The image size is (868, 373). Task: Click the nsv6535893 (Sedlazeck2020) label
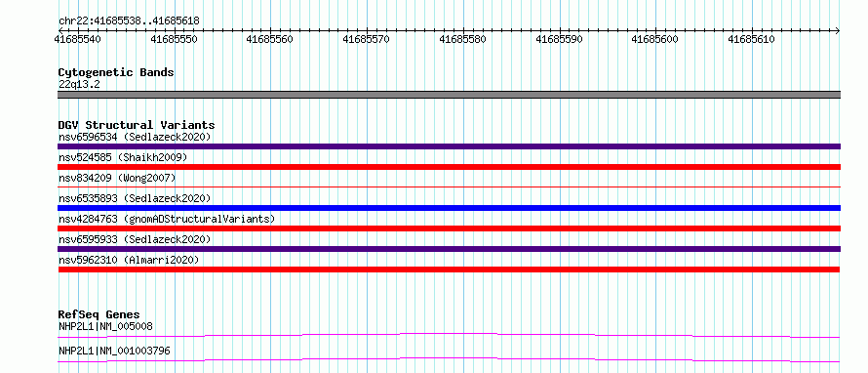pyautogui.click(x=135, y=198)
